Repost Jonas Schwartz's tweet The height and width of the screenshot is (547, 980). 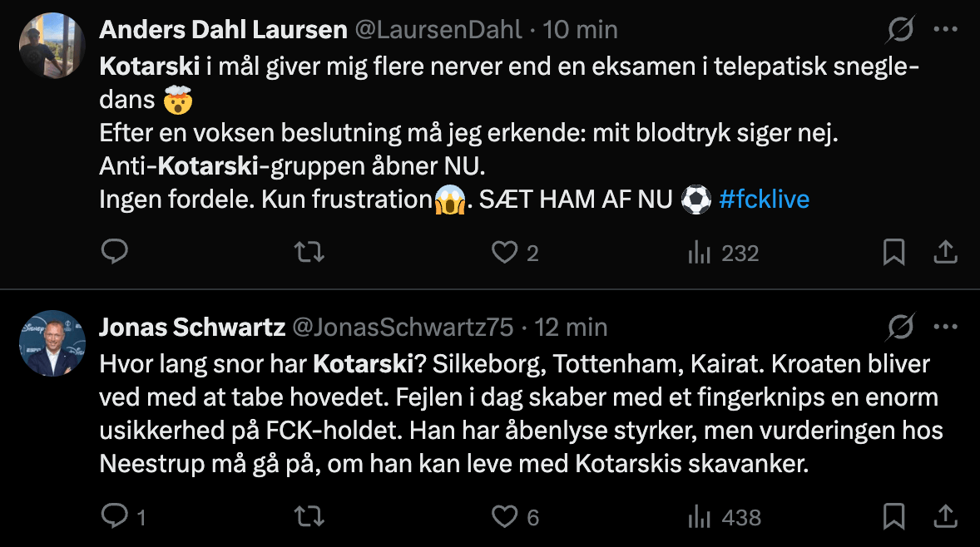[x=310, y=517]
